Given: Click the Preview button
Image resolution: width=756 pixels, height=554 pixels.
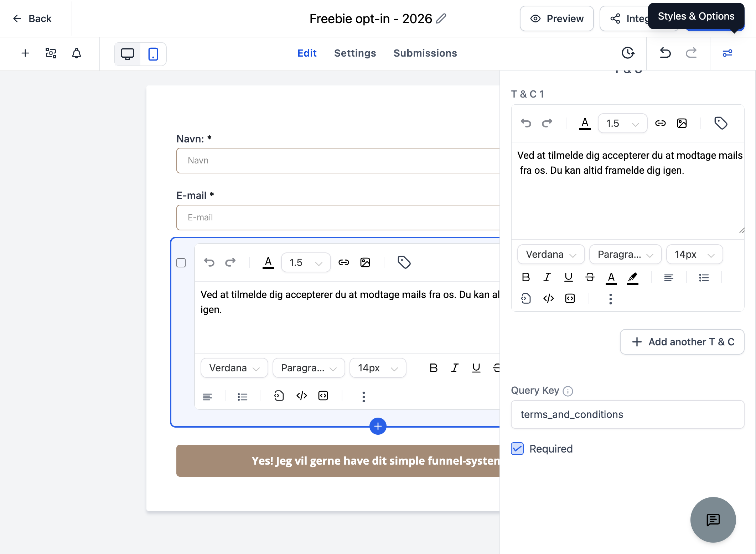Looking at the screenshot, I should pyautogui.click(x=556, y=19).
